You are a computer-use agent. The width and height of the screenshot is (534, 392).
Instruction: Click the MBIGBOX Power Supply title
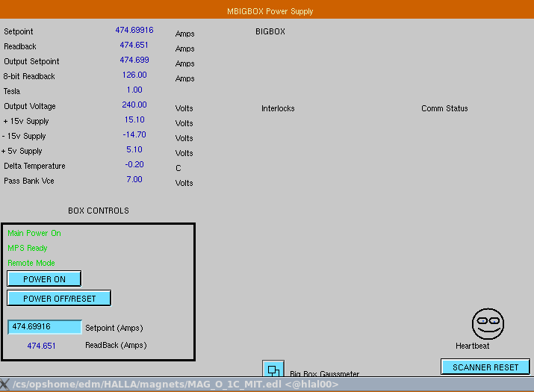click(x=270, y=11)
